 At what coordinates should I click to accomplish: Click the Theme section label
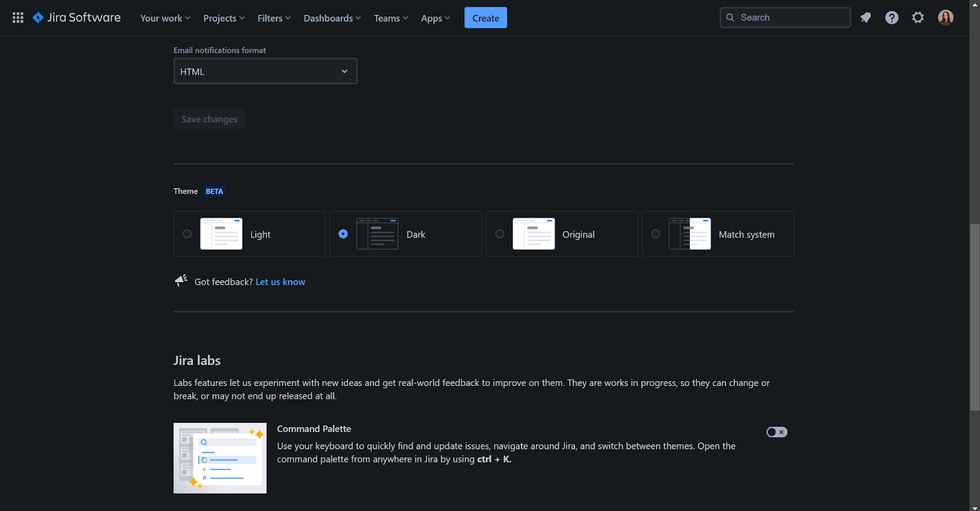(186, 191)
